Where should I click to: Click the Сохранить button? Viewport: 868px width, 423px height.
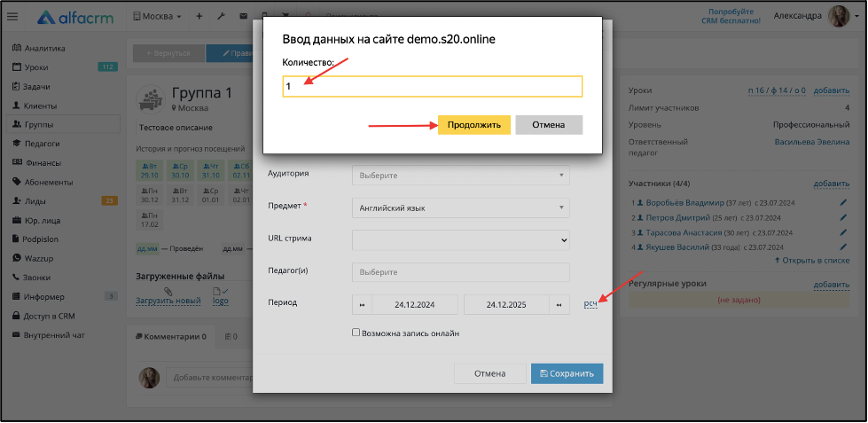coord(567,373)
